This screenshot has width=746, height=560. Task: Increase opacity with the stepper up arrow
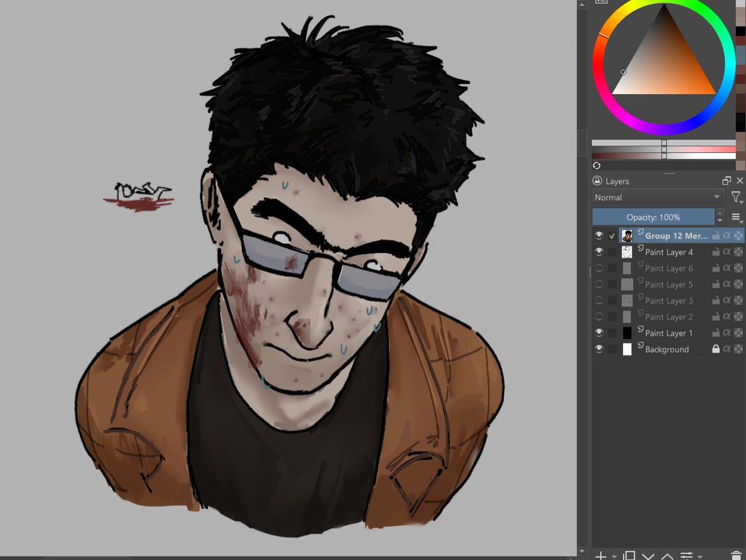(720, 213)
